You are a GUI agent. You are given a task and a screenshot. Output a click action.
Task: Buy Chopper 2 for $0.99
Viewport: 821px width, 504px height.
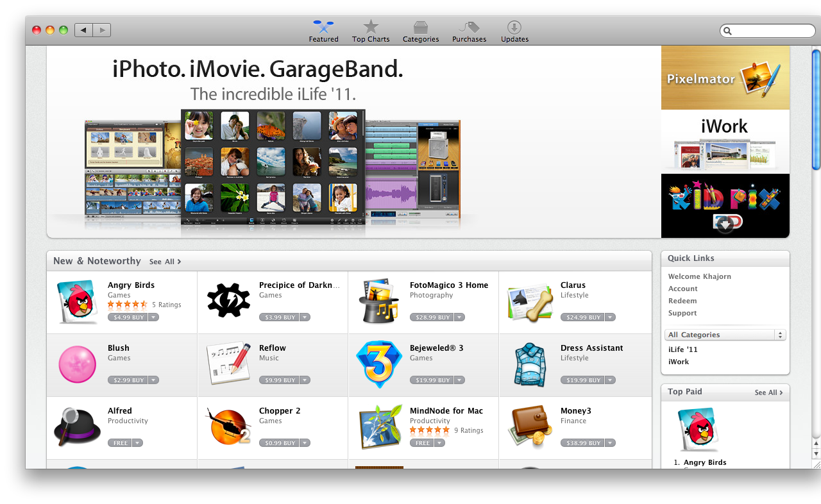pos(278,443)
